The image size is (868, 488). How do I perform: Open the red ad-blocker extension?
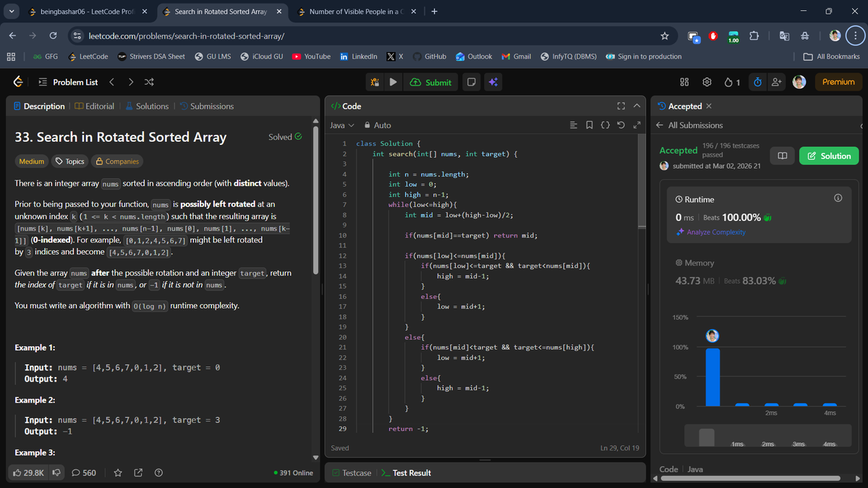(713, 35)
